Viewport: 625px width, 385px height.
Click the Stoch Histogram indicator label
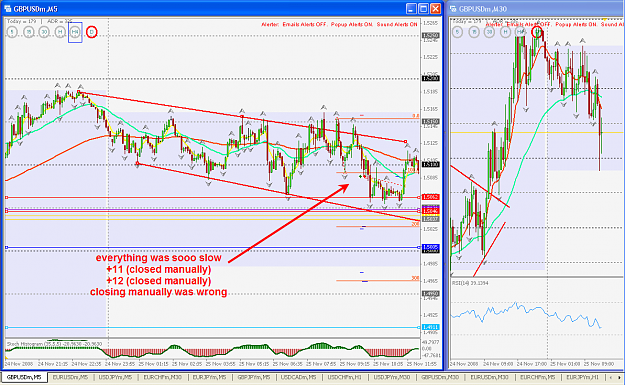54,344
